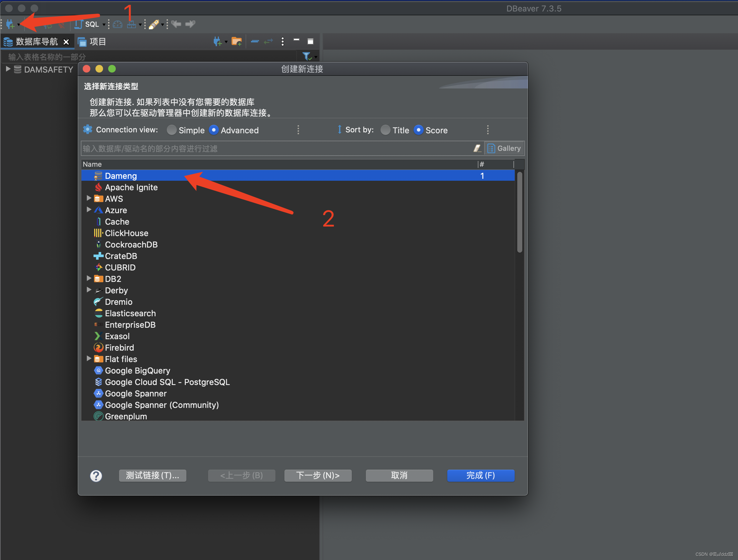Select the EnterpriseDB driver row

point(298,325)
